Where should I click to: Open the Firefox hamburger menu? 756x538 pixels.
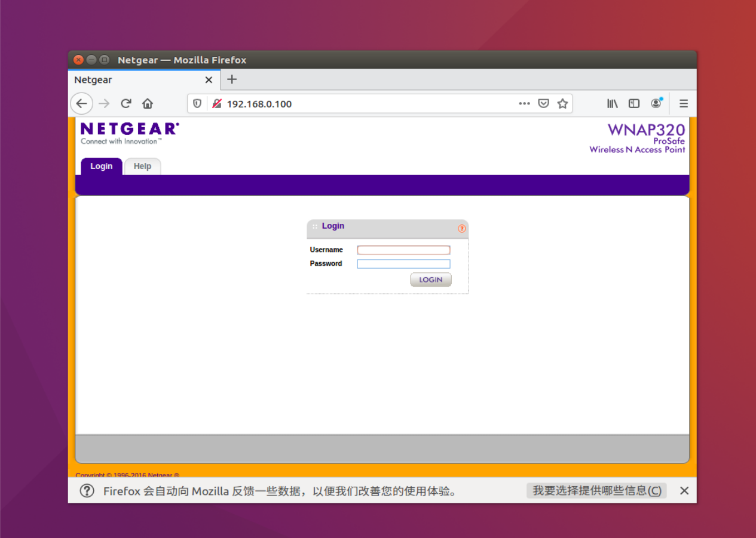pos(684,103)
